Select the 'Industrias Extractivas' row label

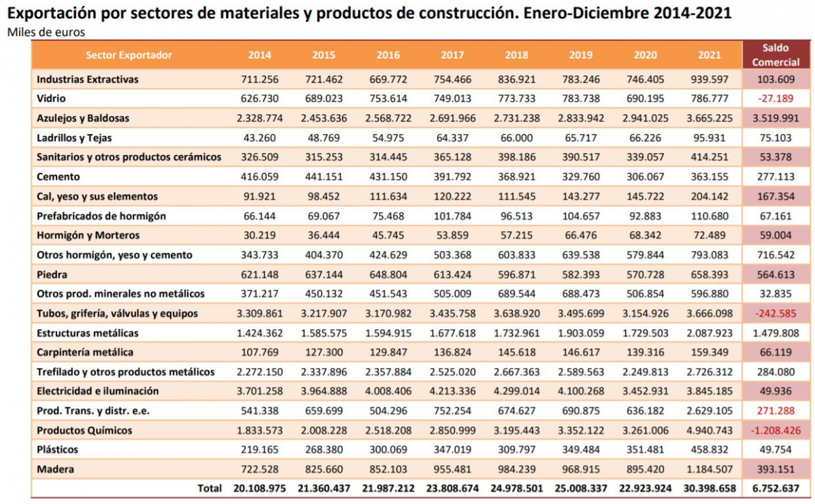(x=87, y=80)
